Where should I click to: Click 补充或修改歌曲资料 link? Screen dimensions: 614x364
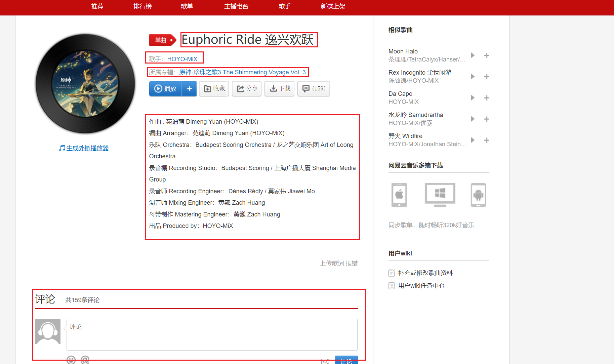[x=425, y=273]
